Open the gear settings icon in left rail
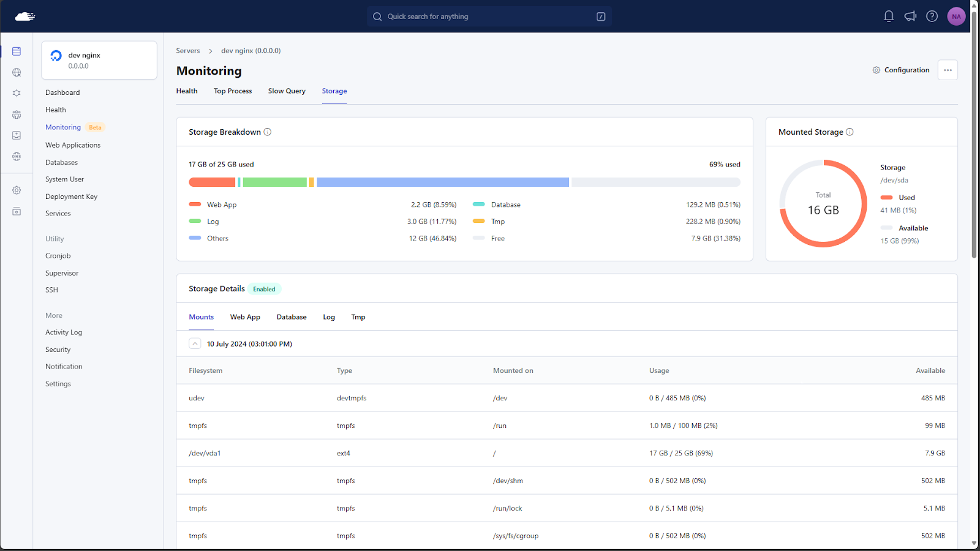 [x=17, y=190]
